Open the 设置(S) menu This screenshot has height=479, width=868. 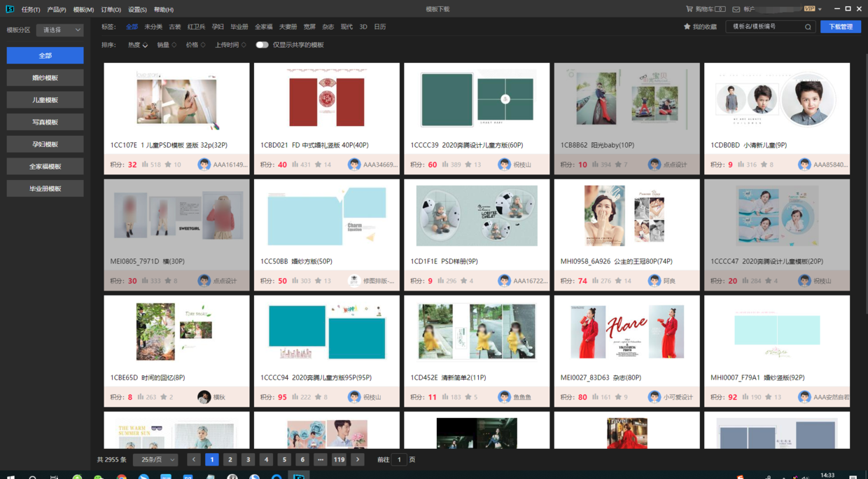(x=137, y=10)
